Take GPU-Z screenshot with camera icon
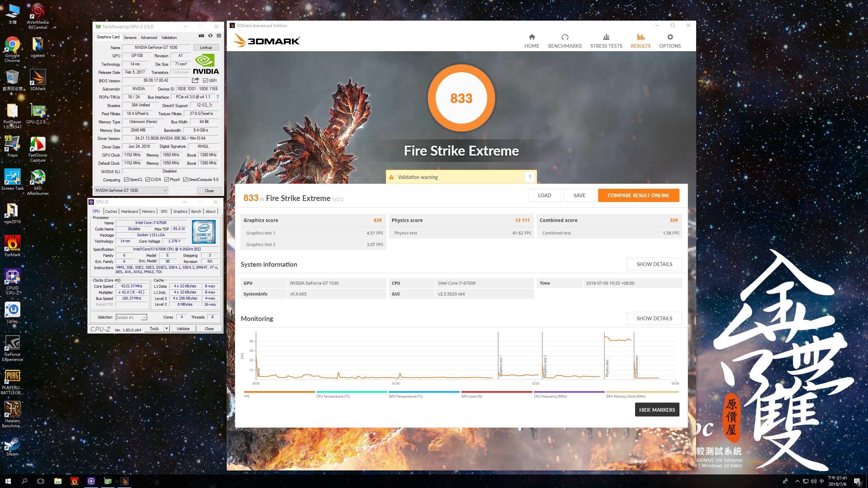Viewport: 868px width, 488px height. pos(201,36)
